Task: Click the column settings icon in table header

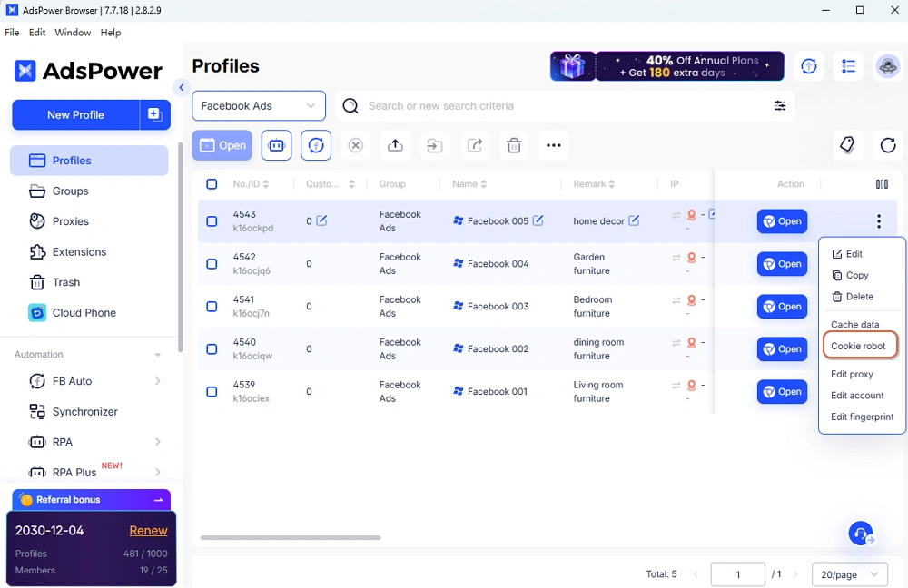Action: pyautogui.click(x=882, y=184)
